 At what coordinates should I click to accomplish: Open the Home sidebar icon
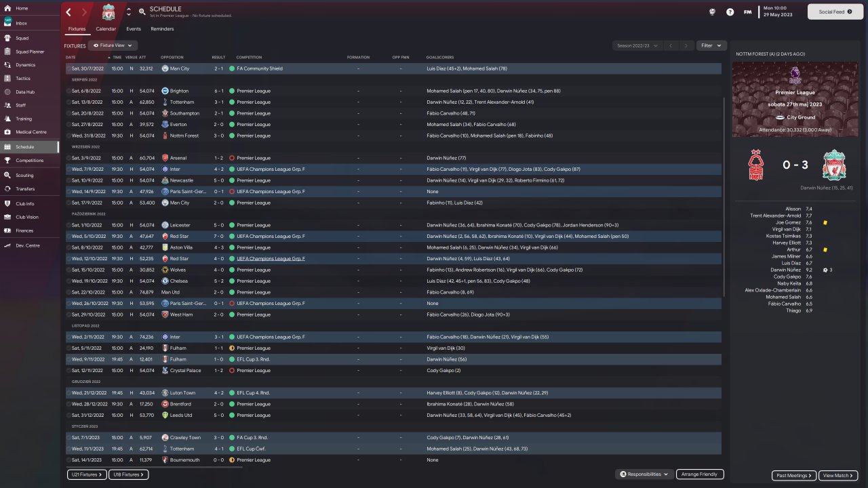(7, 8)
